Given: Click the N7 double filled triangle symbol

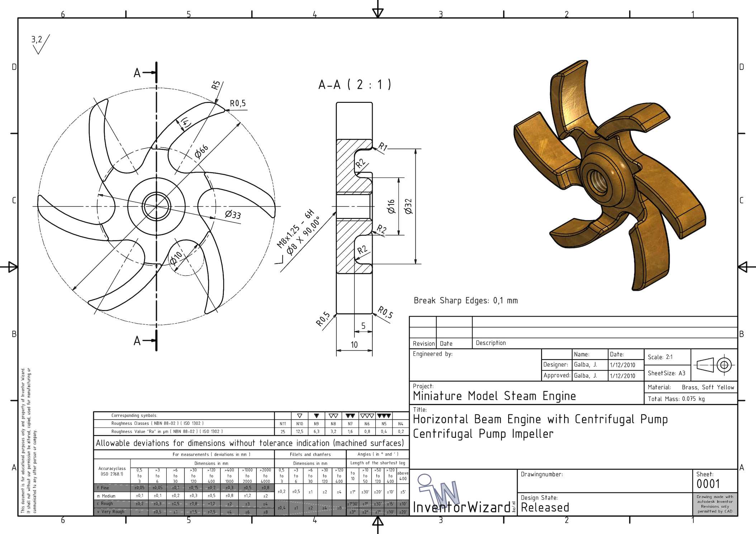Looking at the screenshot, I should click(x=350, y=416).
